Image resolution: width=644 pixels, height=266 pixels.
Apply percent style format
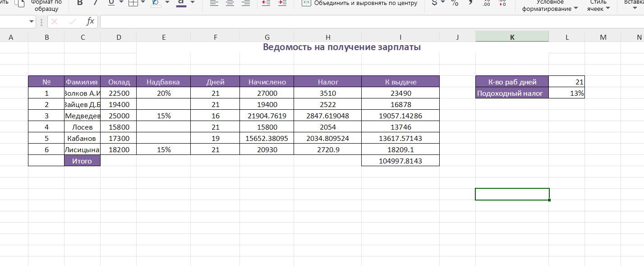tap(455, 3)
